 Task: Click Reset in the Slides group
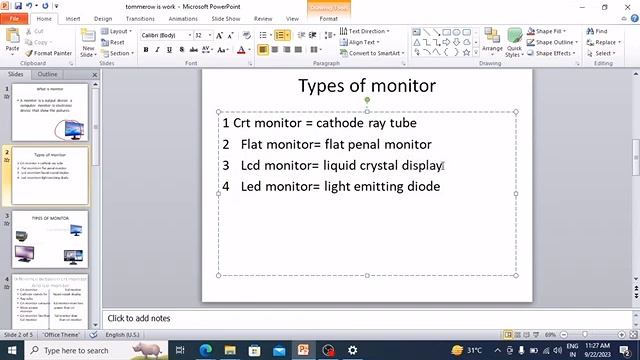113,42
